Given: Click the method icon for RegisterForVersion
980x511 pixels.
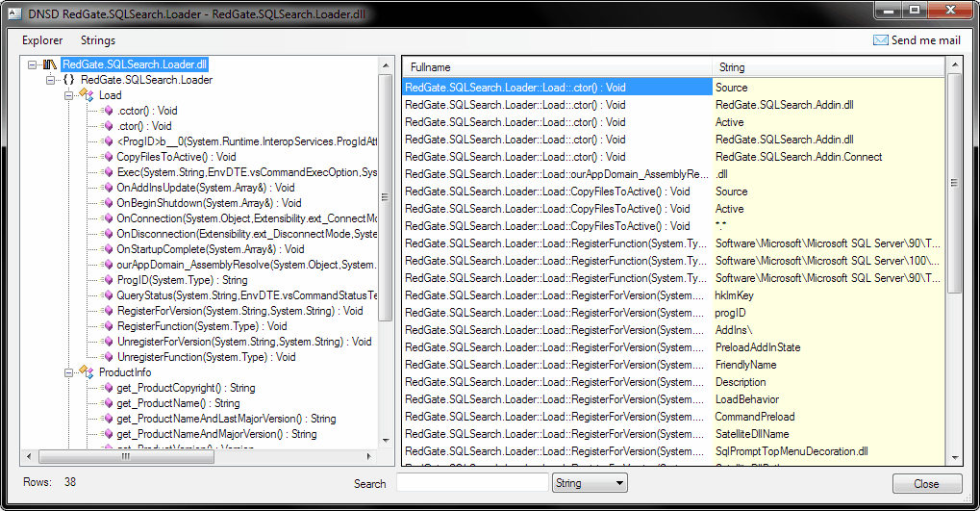Looking at the screenshot, I should point(108,311).
